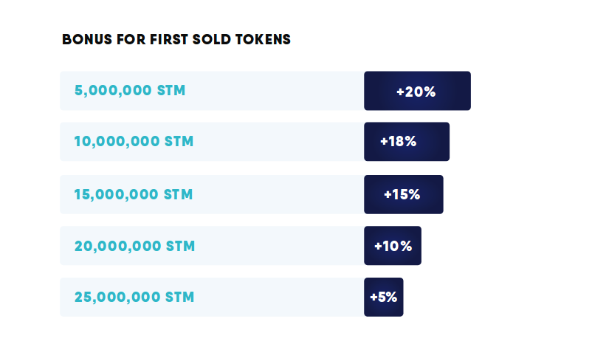Click STM unit in the 15,000,000 row
Image resolution: width=592 pixels, height=364 pixels.
coord(178,195)
